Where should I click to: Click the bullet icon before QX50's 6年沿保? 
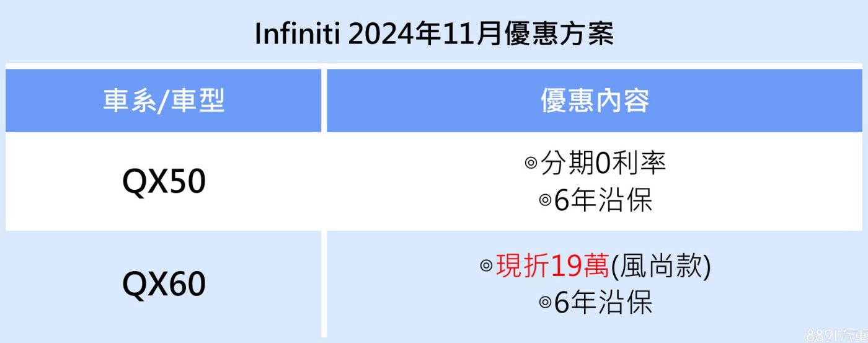click(545, 200)
